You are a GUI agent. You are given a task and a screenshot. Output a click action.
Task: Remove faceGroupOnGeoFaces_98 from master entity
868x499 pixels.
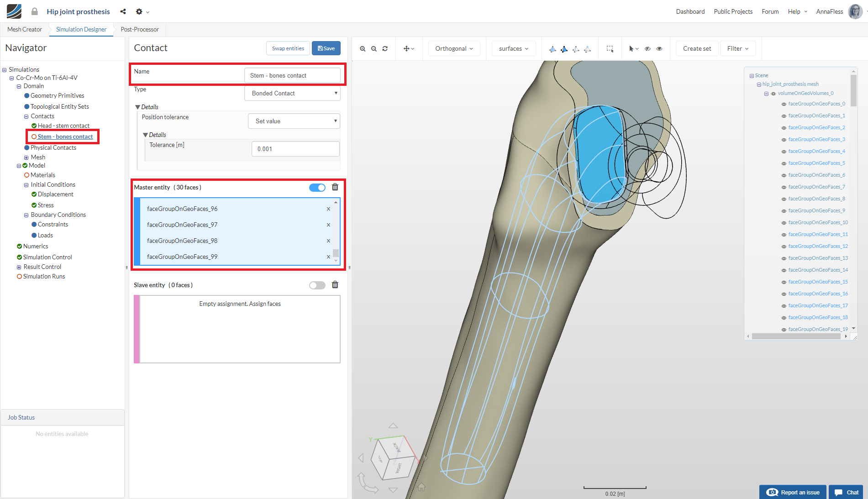click(328, 241)
